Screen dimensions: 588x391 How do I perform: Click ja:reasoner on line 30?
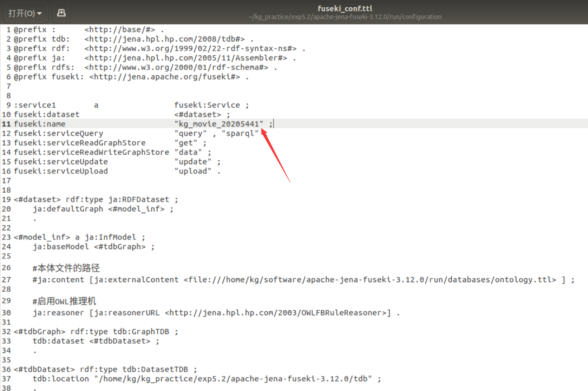coord(58,313)
